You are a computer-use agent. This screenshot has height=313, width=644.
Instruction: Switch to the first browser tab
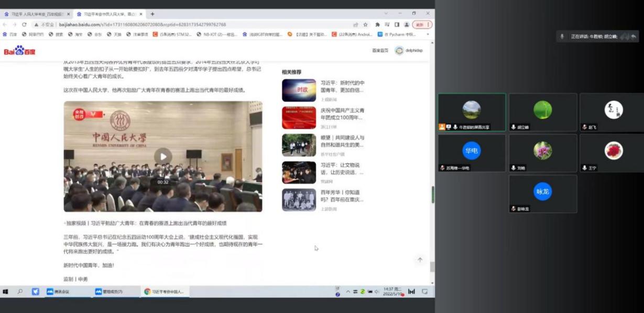click(x=36, y=14)
